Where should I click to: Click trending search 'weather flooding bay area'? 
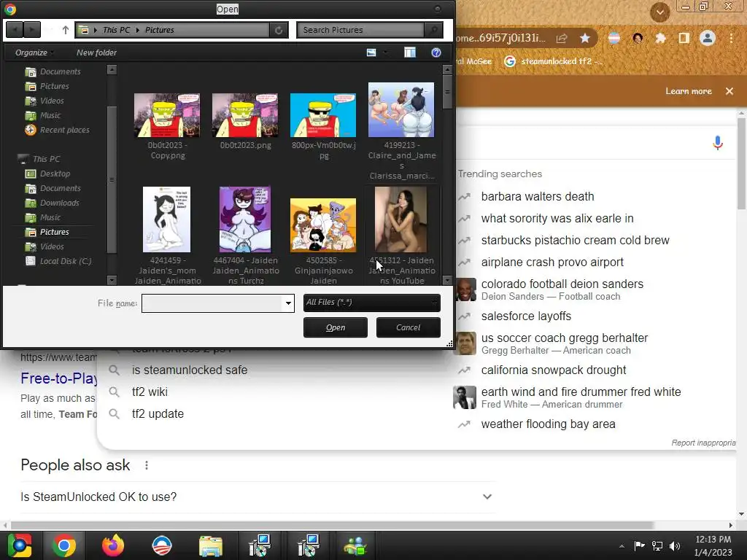[549, 424]
